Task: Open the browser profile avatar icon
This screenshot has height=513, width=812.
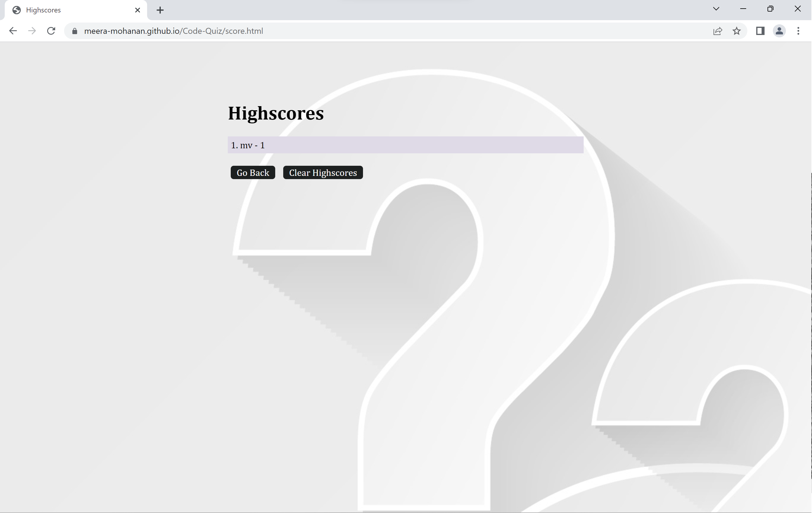Action: click(779, 31)
